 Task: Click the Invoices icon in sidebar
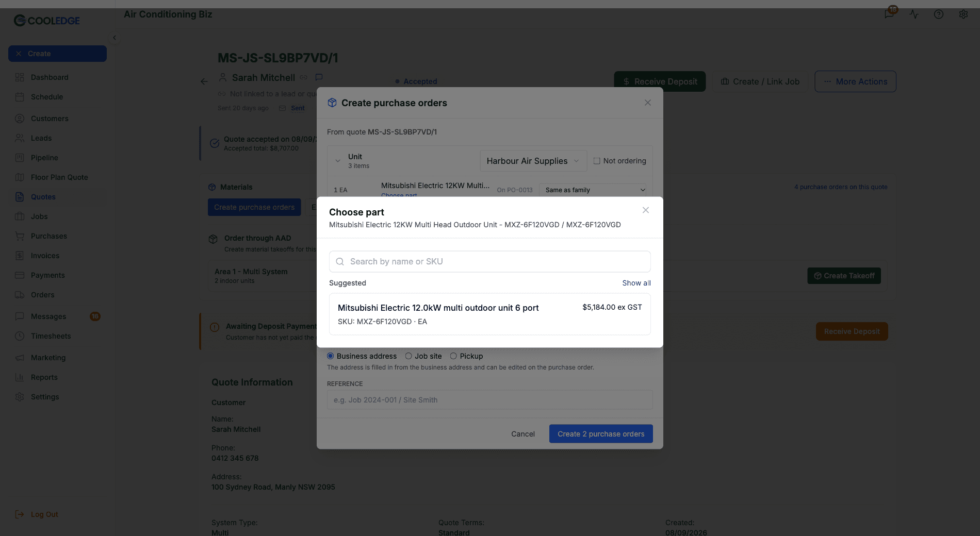(x=20, y=256)
